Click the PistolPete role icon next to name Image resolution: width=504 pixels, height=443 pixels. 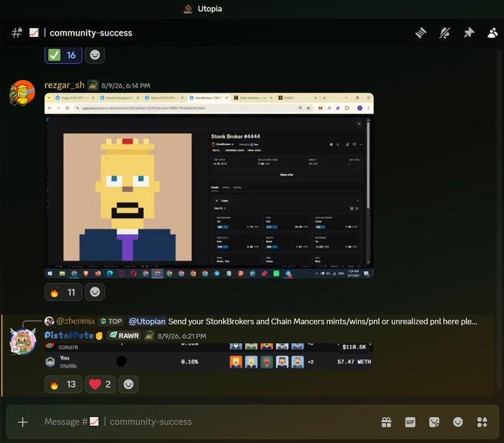coord(99,336)
